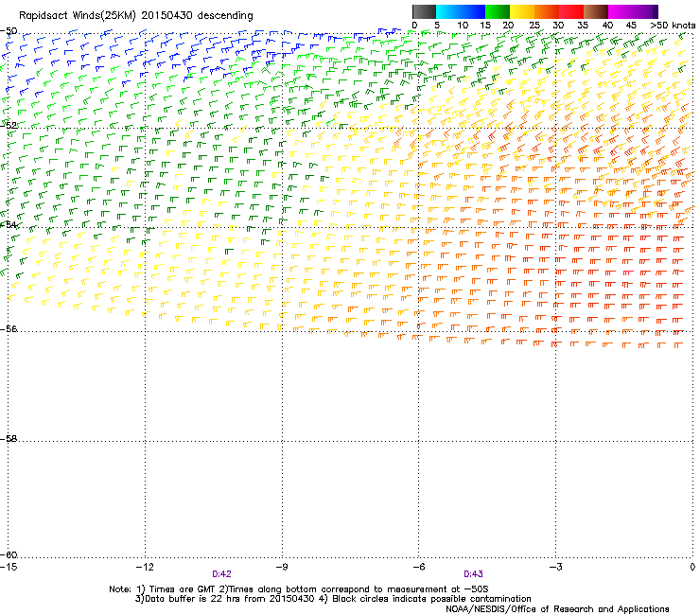This screenshot has width=700, height=615.
Task: Click the '-15' longitude axis label
Action: coord(9,567)
